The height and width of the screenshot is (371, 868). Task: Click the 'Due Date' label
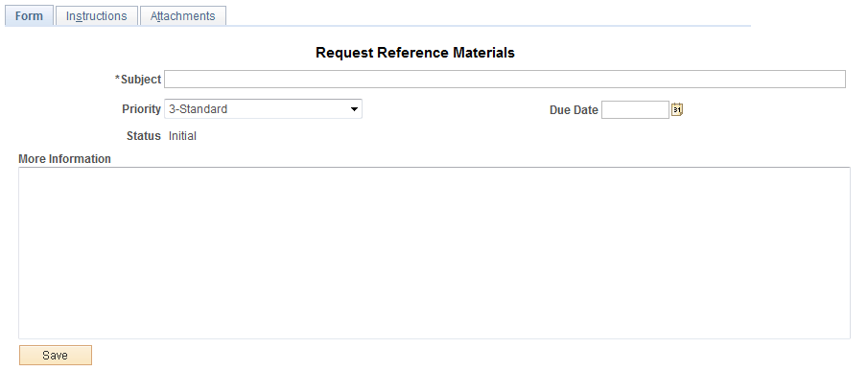point(574,110)
